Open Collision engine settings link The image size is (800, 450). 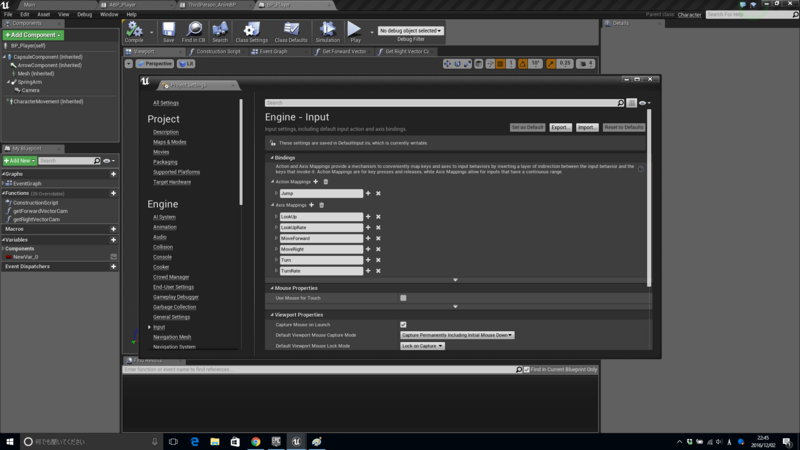tap(163, 247)
